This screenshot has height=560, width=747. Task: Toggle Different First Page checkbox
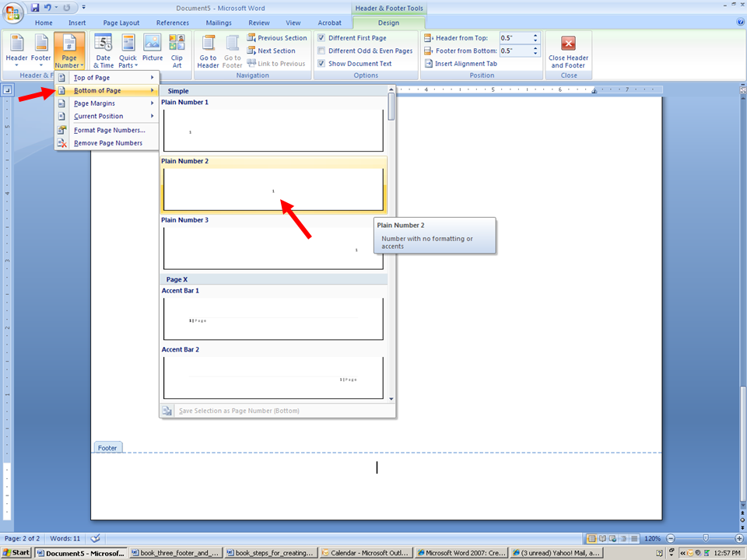coord(321,37)
